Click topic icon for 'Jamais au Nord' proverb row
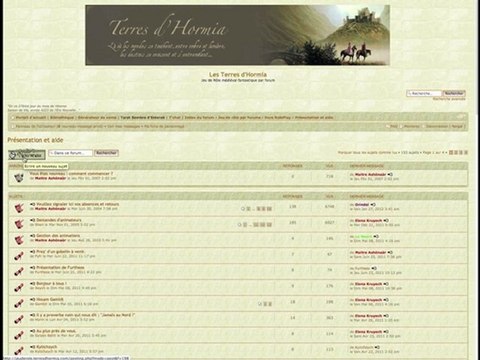 coord(19,319)
